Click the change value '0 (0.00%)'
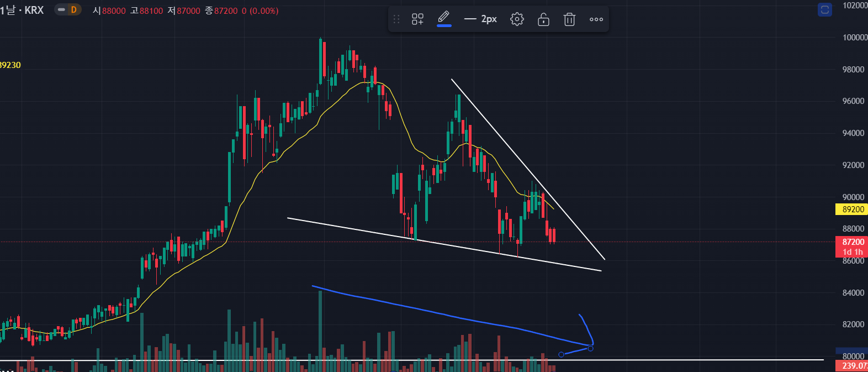Viewport: 868px width, 372px height. click(x=260, y=11)
